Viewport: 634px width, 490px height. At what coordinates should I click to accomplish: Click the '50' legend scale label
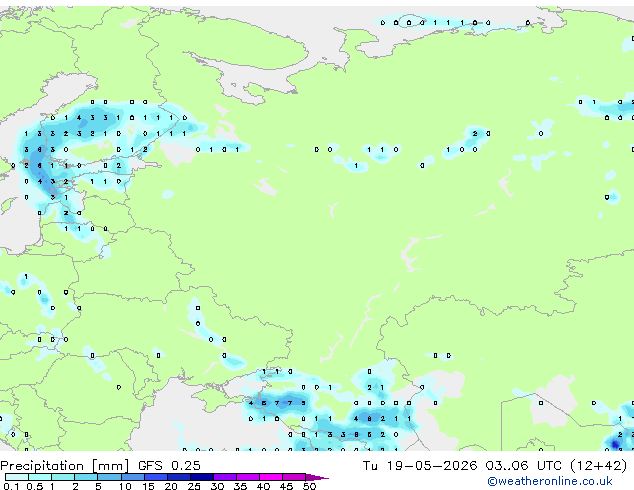click(x=310, y=486)
